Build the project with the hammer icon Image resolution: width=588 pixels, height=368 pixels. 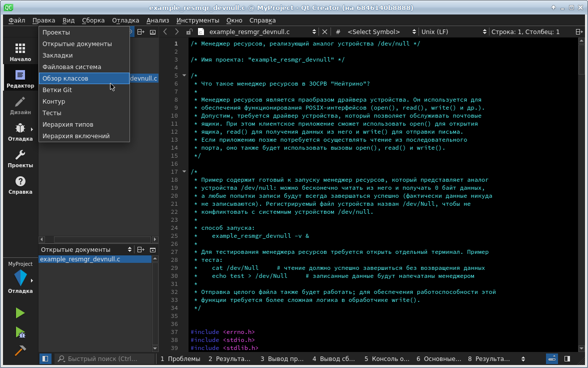point(20,350)
